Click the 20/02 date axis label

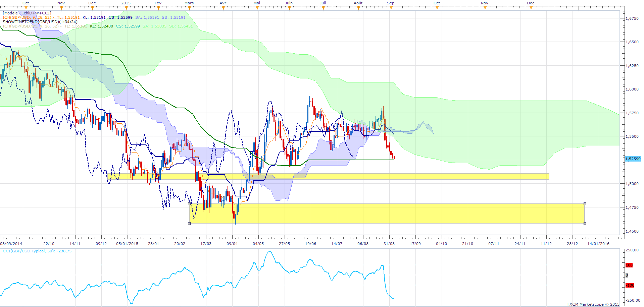point(180,244)
